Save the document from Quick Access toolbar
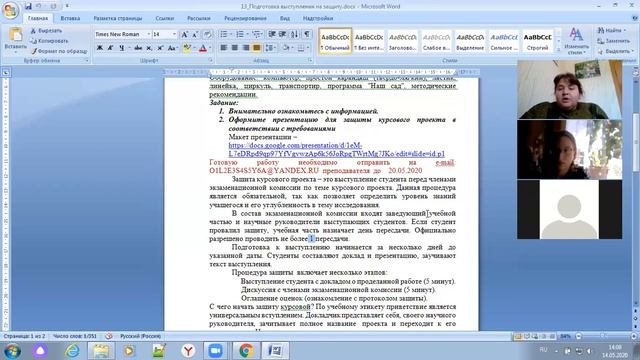Image resolution: width=640 pixels, height=360 pixels. click(28, 6)
